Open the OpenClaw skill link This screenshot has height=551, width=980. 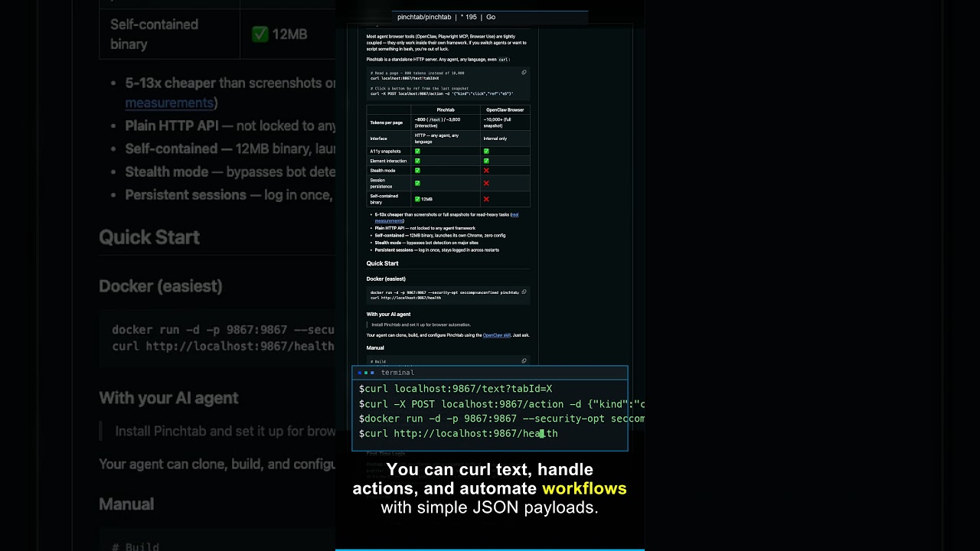coord(497,335)
